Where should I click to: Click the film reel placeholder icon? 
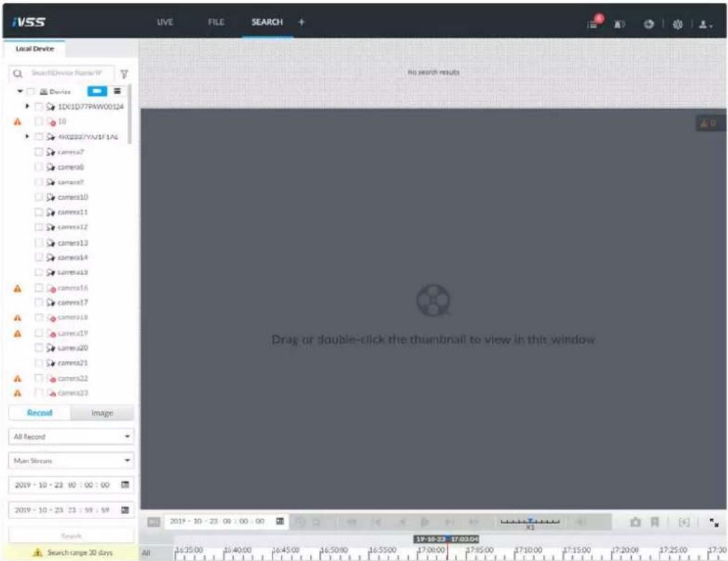pos(433,300)
